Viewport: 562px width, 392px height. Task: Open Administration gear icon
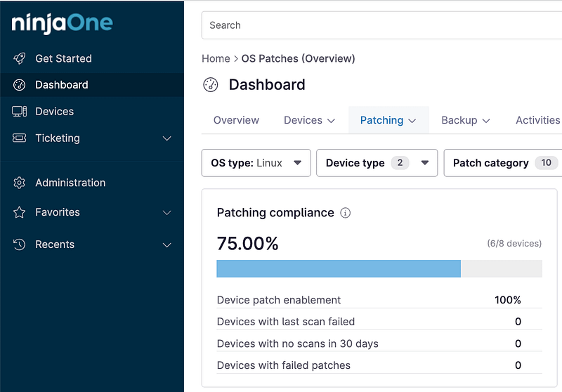20,183
